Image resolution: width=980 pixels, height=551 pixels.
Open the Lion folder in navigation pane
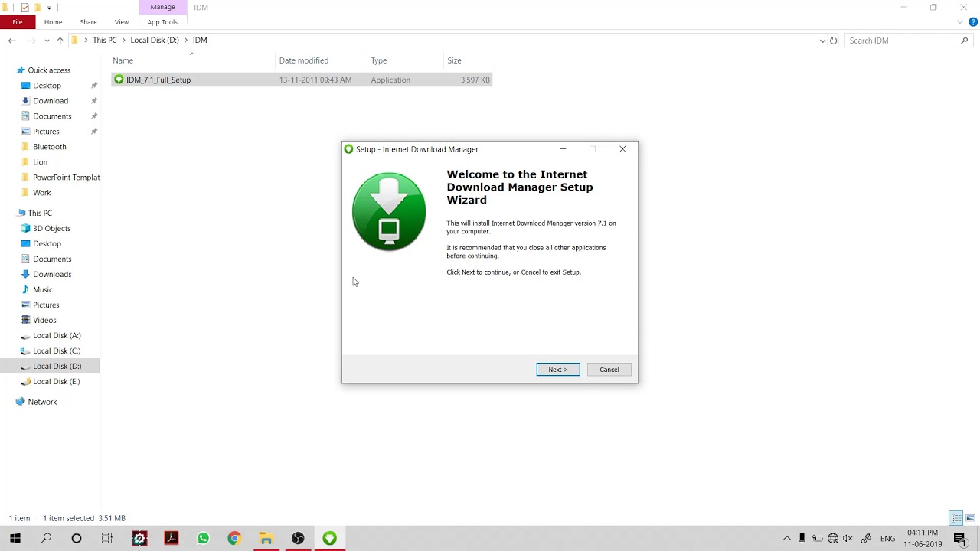tap(40, 162)
